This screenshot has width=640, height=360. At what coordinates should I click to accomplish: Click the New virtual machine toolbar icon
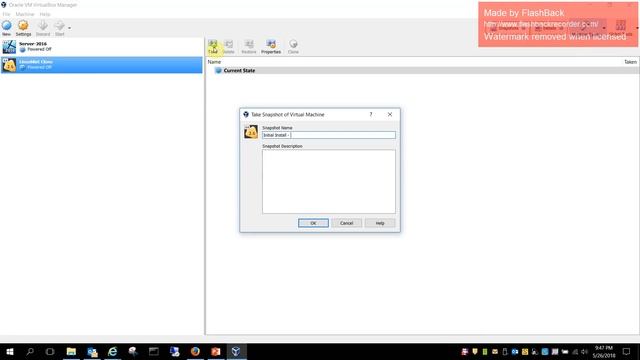[x=7, y=28]
